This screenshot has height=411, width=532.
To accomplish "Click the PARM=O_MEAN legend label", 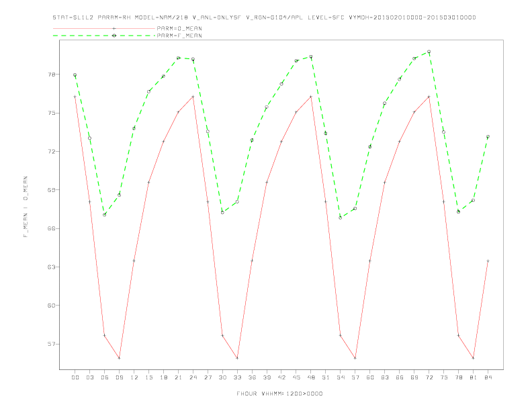I will coord(179,28).
